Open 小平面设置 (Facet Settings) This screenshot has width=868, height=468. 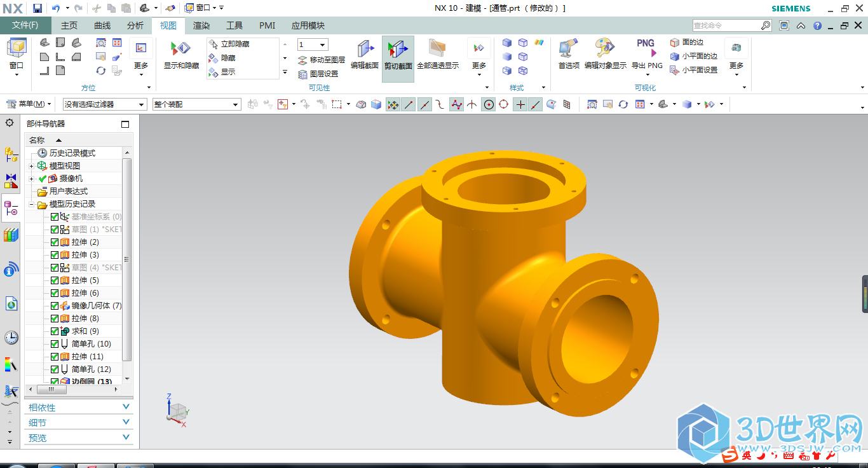pos(693,70)
